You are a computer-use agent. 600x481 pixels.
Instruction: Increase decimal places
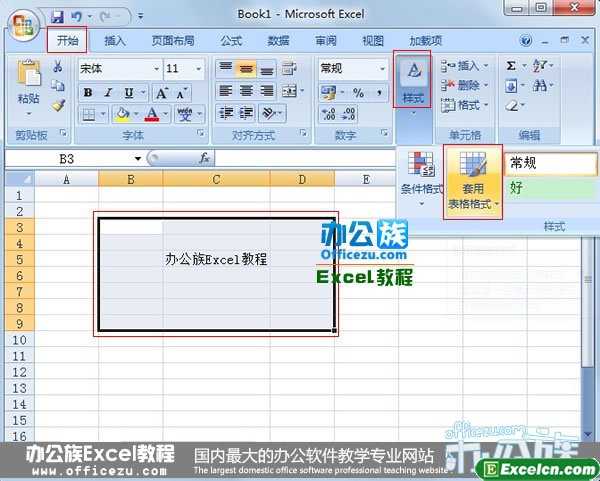(328, 114)
